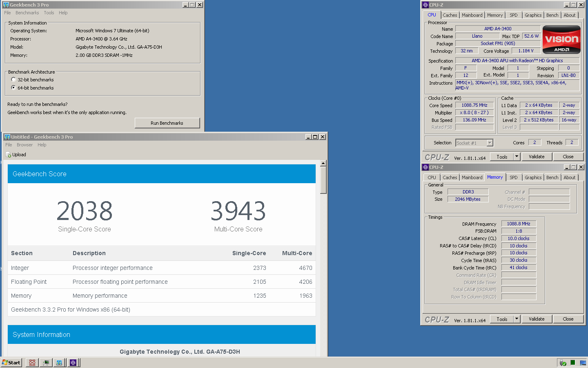Screen dimensions: 588x368
Task: Open Bench tab in CPU-Z processor window
Action: [x=552, y=15]
